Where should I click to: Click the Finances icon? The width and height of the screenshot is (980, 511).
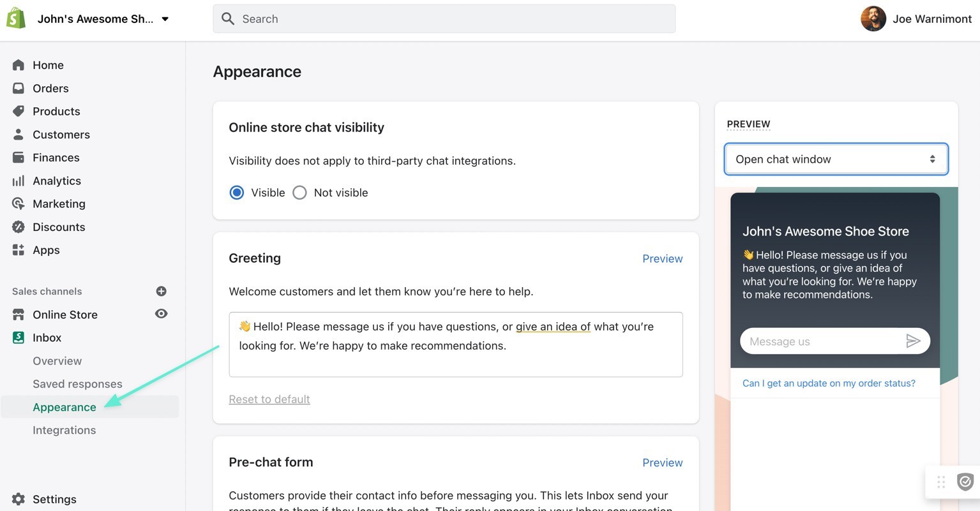pos(19,158)
